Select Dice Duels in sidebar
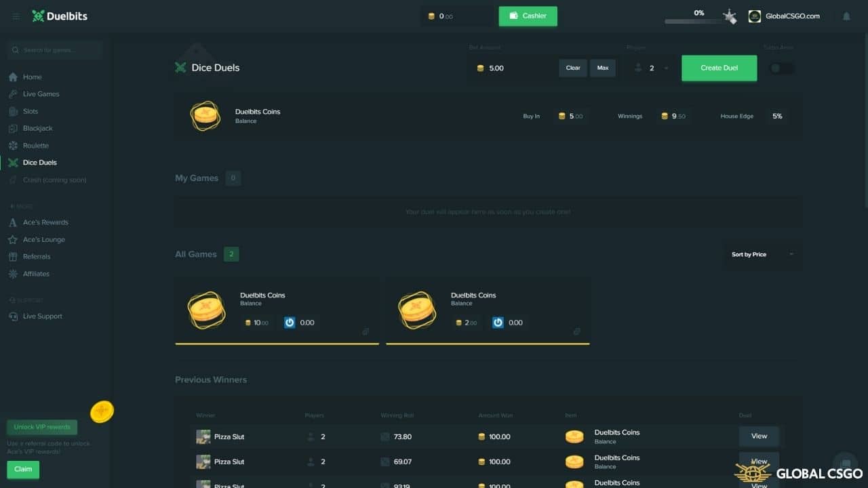This screenshot has width=868, height=488. click(39, 163)
